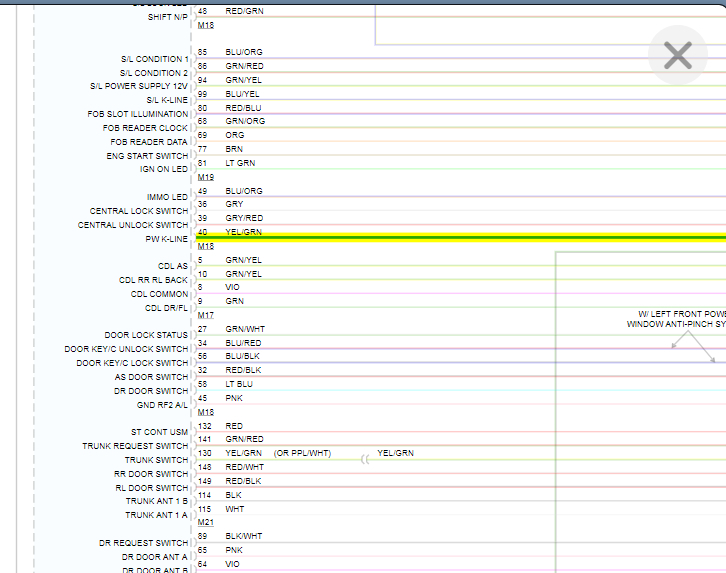Select the FOB SLOT ILLUMINATION label
Viewport: 726px width, 573px height.
(138, 114)
